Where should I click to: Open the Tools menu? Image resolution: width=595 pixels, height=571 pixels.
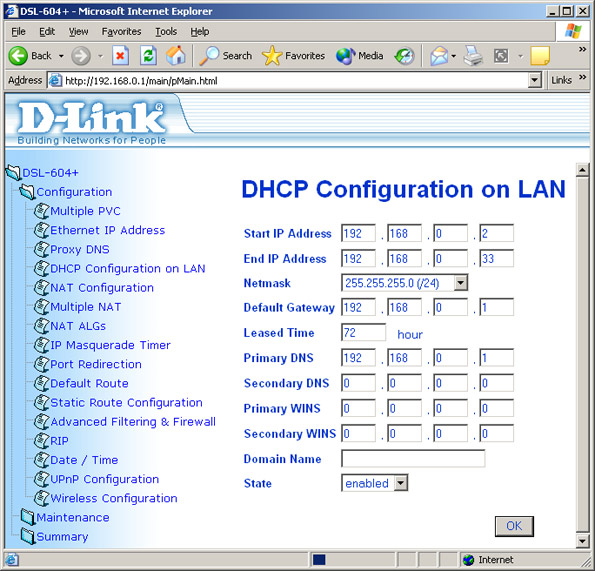tap(166, 31)
